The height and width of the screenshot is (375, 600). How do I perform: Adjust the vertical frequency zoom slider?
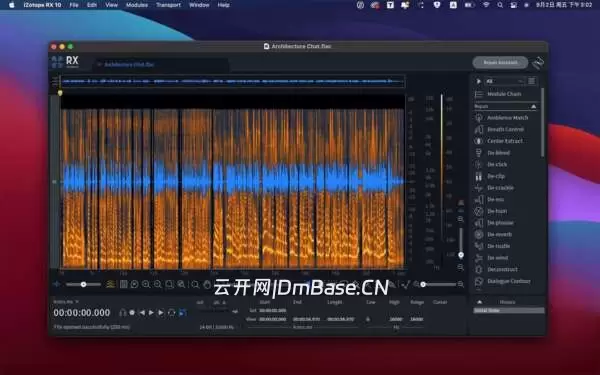click(x=461, y=242)
